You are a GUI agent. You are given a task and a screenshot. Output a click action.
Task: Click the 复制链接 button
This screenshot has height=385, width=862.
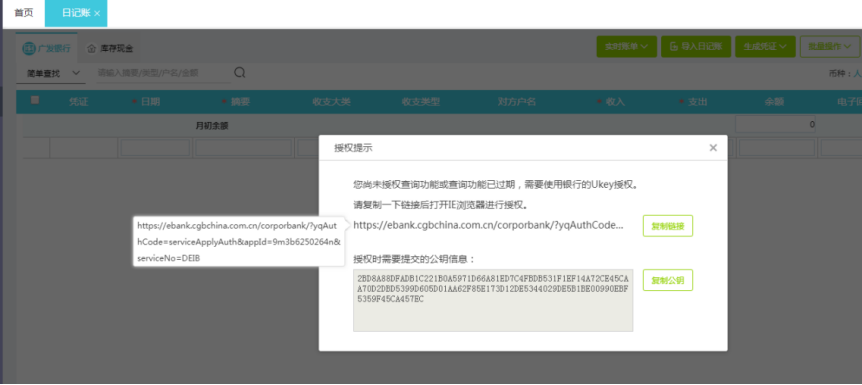(668, 226)
